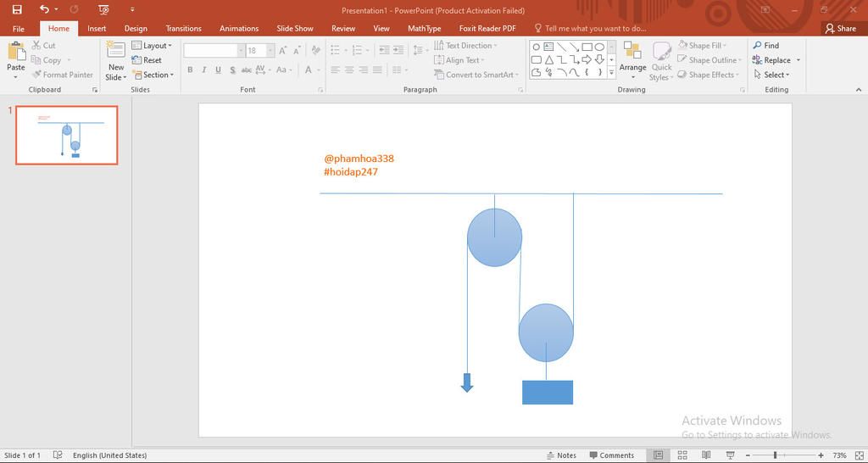Select the right block arrow shape

coord(587,60)
